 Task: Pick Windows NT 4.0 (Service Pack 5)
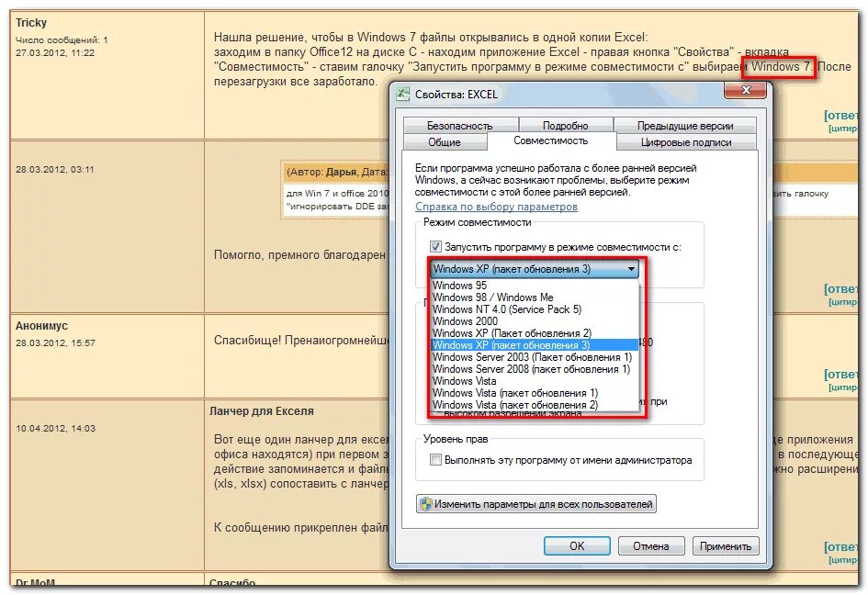coord(535,309)
